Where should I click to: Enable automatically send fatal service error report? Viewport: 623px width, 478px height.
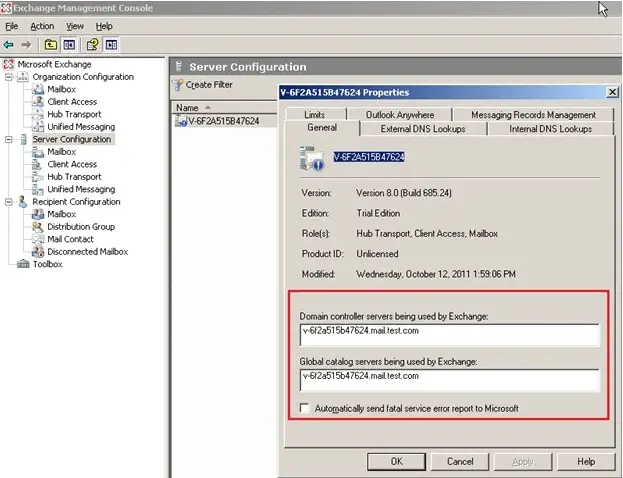click(305, 408)
